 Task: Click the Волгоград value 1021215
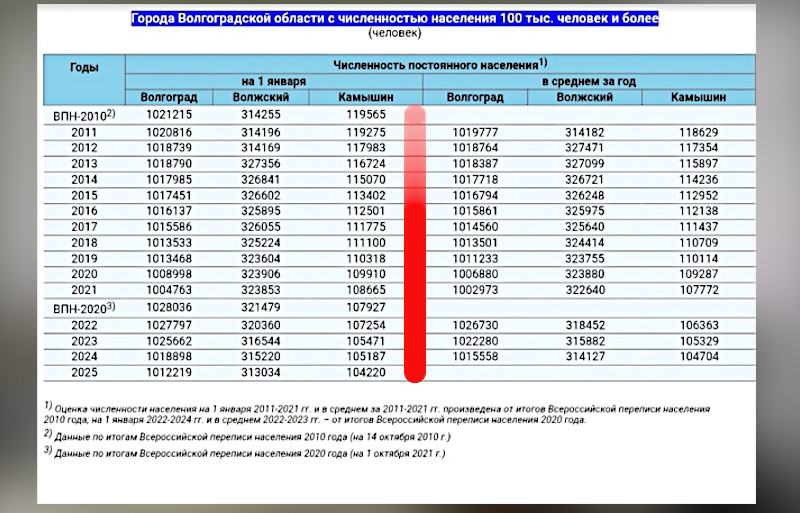click(168, 115)
